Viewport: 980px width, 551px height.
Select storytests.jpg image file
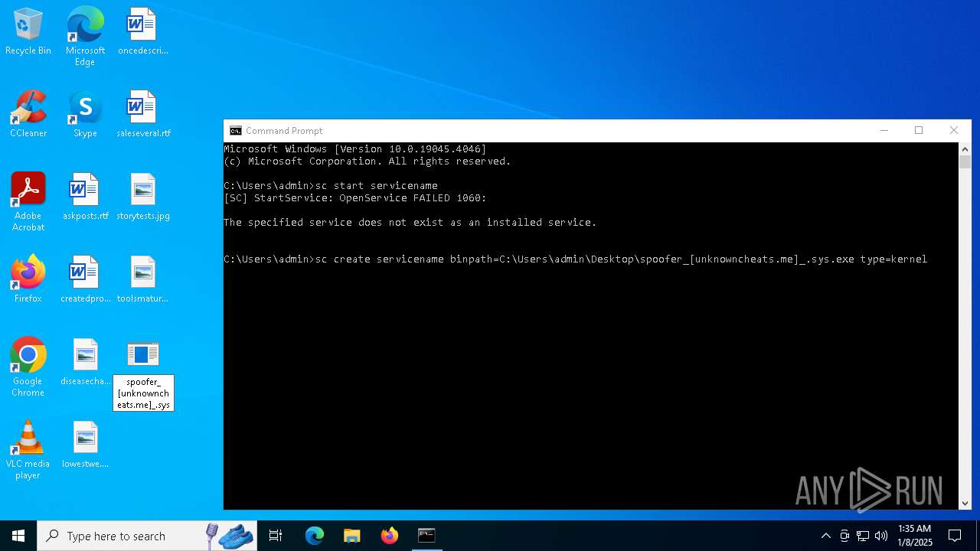[143, 197]
